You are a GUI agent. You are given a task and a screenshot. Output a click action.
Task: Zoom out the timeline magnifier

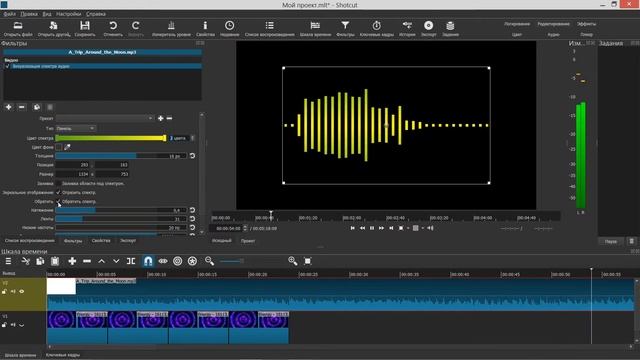(x=209, y=261)
